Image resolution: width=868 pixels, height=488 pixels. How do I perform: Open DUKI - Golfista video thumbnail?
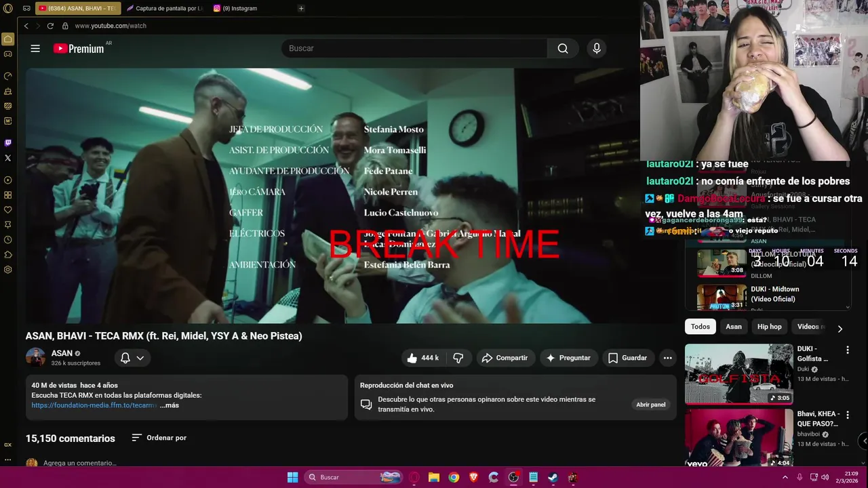point(738,374)
